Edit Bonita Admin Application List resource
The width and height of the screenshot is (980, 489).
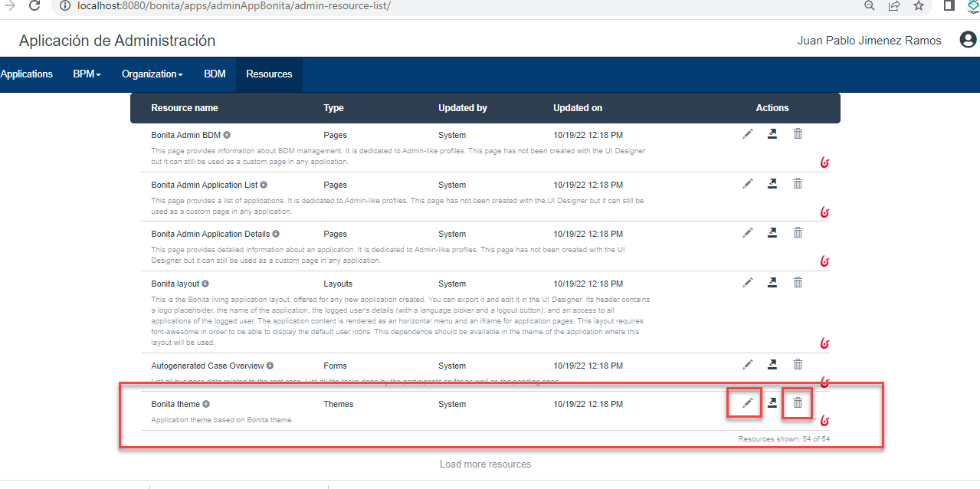[x=748, y=184]
